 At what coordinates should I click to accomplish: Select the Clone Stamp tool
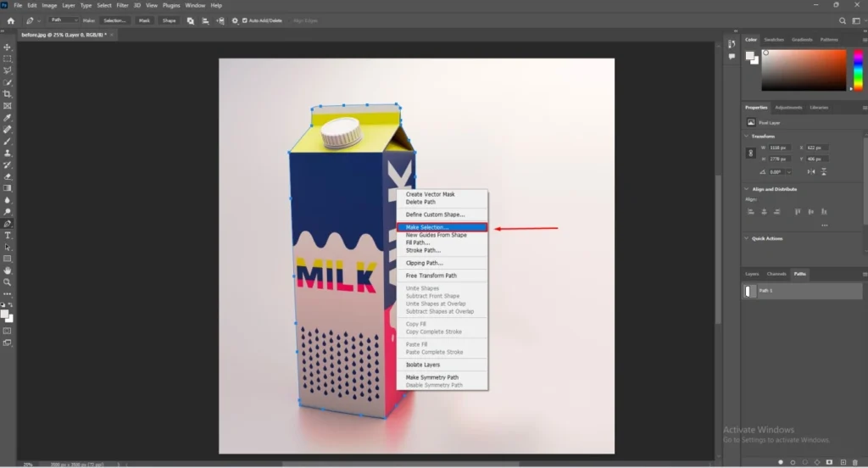[7, 153]
